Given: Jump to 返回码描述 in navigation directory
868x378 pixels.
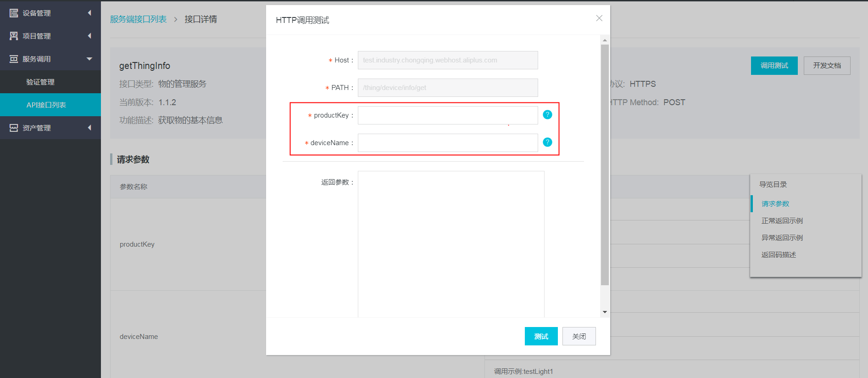Looking at the screenshot, I should coord(779,254).
